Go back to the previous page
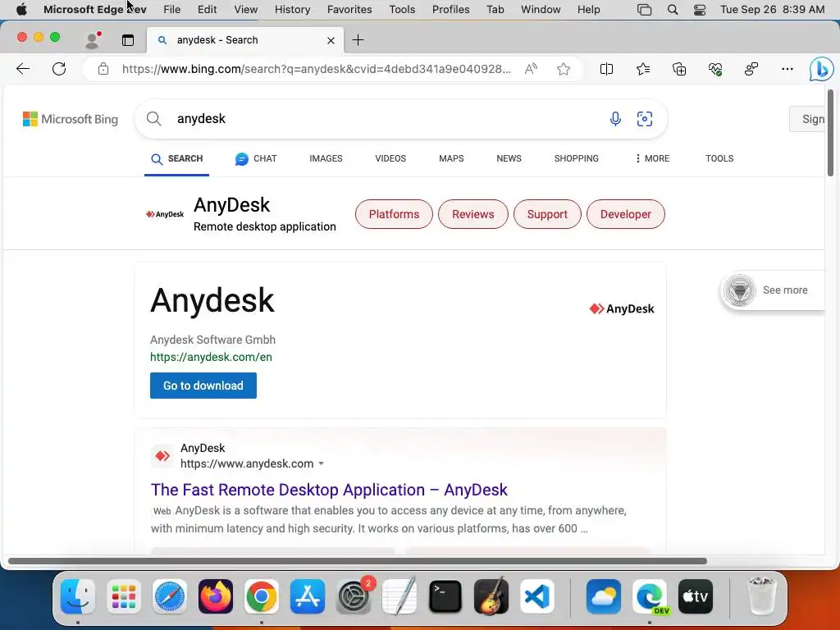The height and width of the screenshot is (630, 840). (x=23, y=69)
